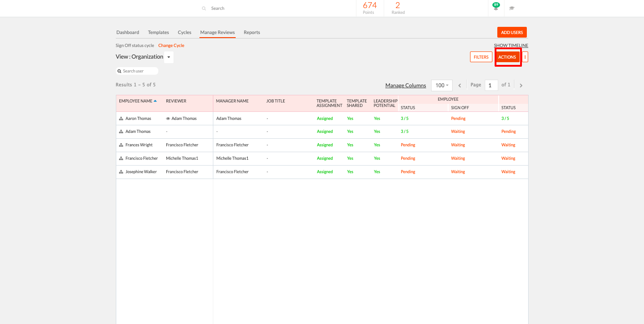
Task: Sort by REVIEWER column header
Action: click(176, 101)
